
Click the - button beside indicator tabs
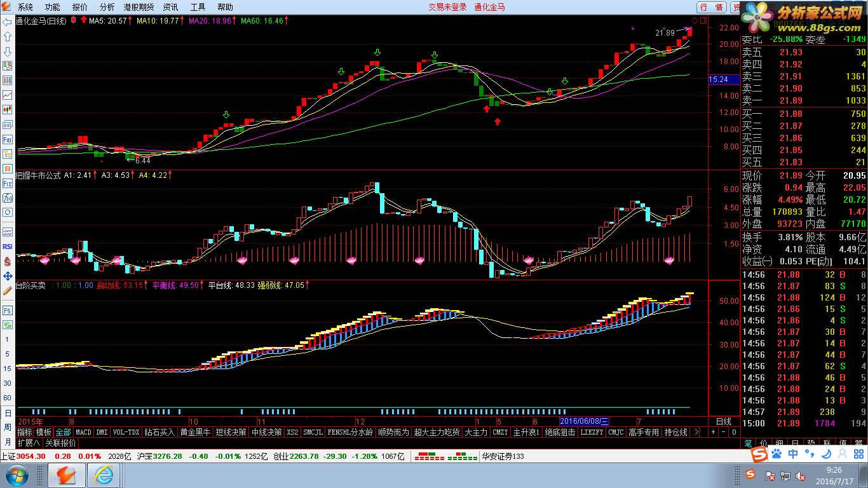723,432
